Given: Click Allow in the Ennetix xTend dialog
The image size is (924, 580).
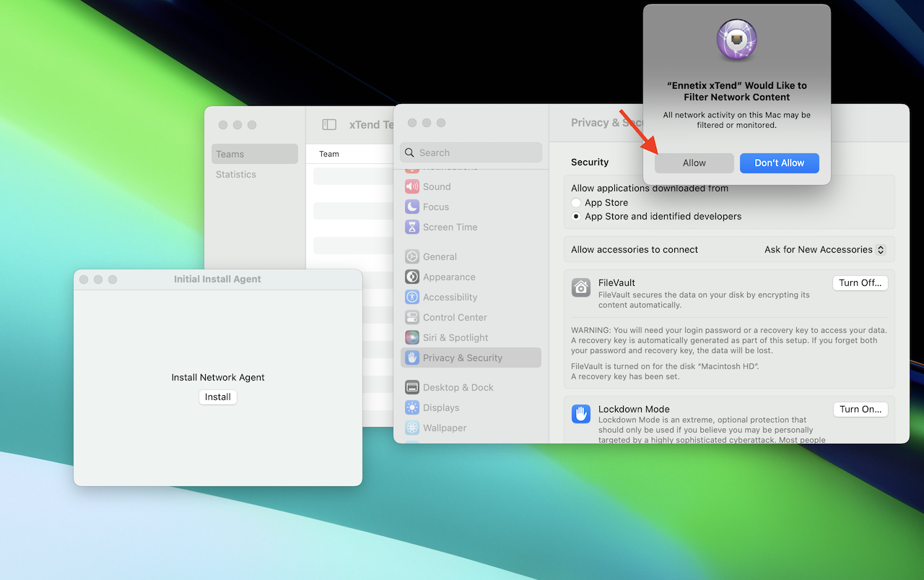Looking at the screenshot, I should point(694,163).
